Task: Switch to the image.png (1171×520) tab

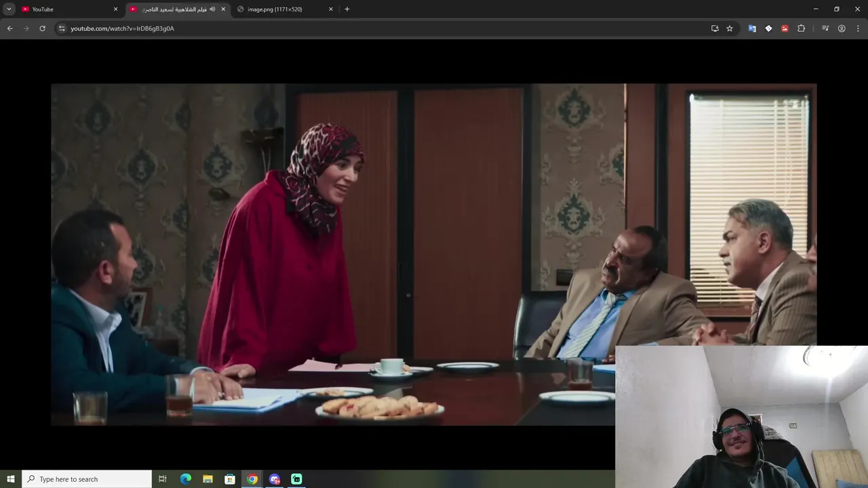Action: [x=285, y=9]
